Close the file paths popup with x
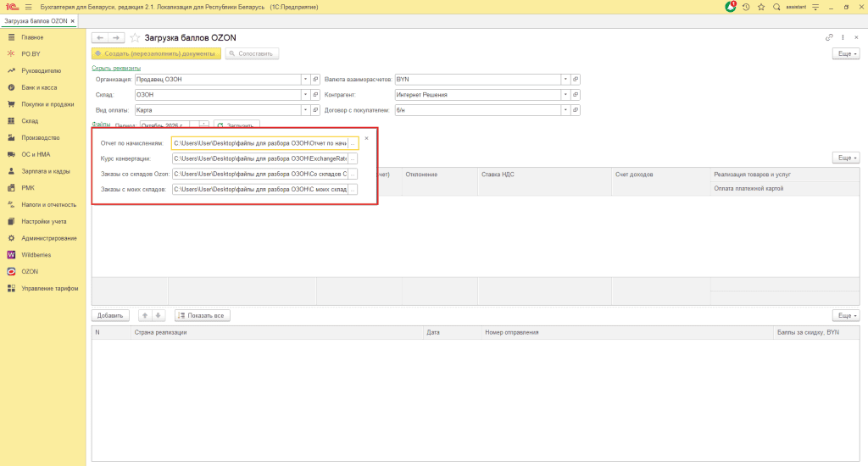Screen dimensions: 868x466 366,138
